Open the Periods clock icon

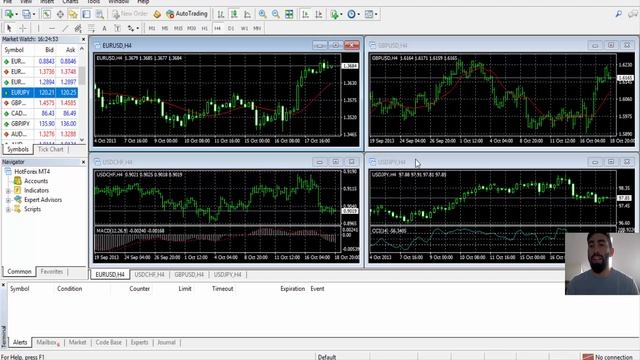[351, 14]
